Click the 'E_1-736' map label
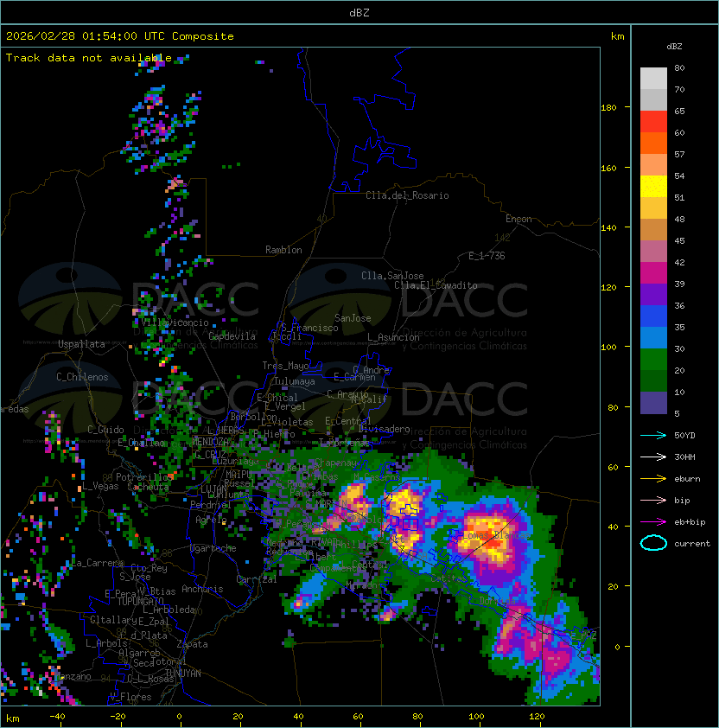719x728 pixels. 487,256
